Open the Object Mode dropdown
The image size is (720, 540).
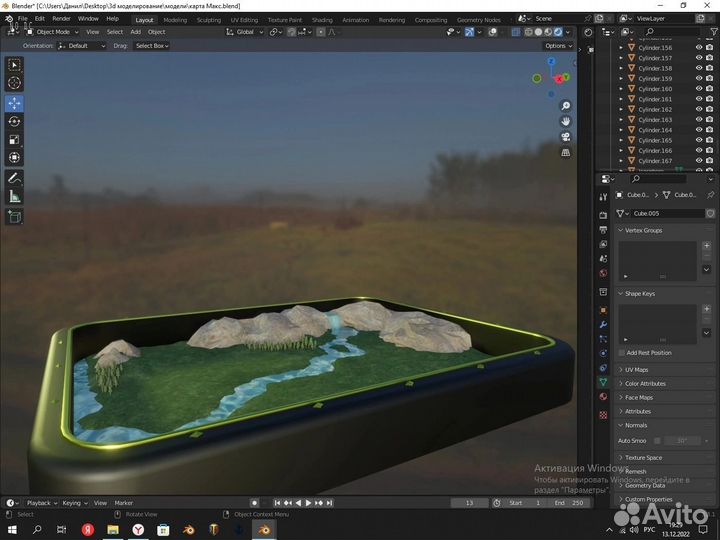tap(52, 32)
